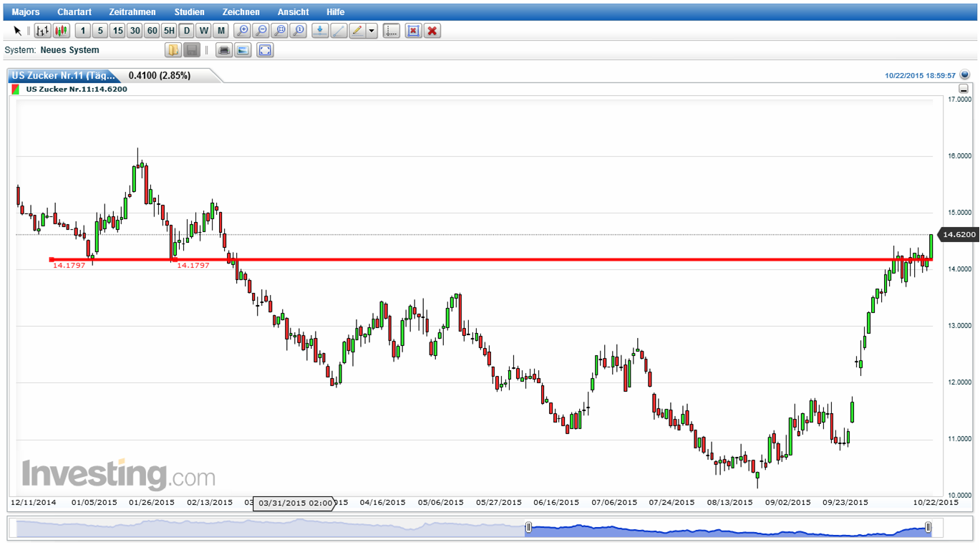Switch to bar chart style

[x=43, y=31]
